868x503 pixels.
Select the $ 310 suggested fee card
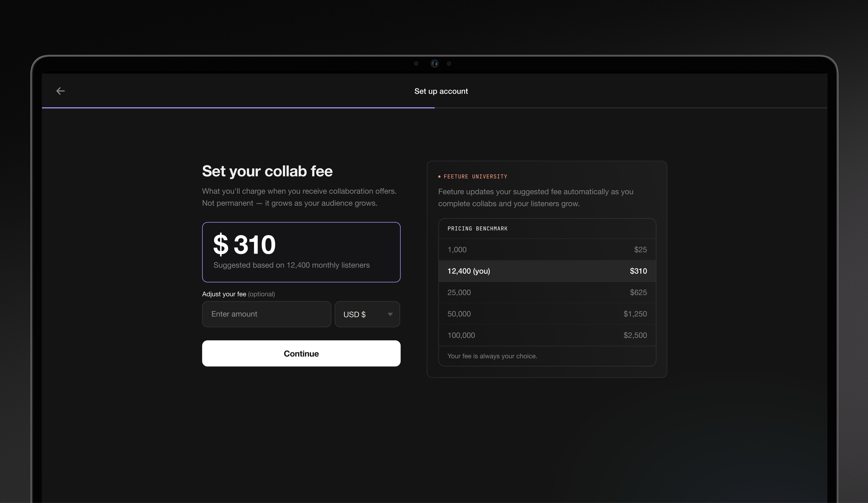coord(301,252)
